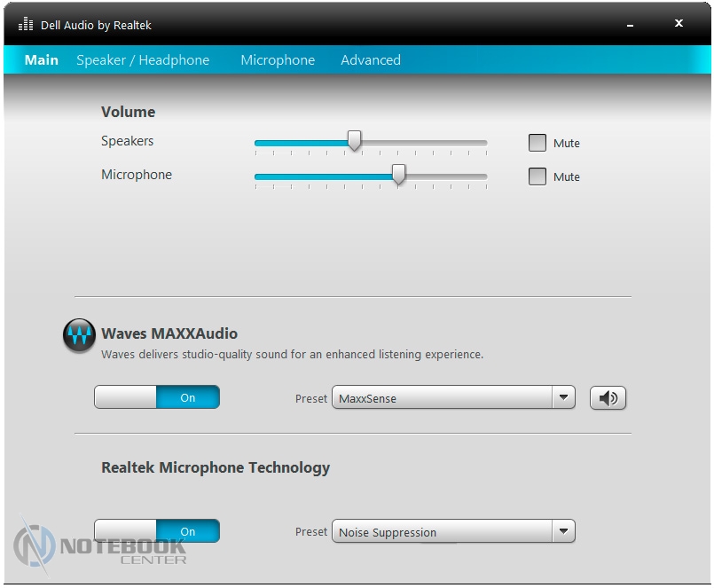Screen dimensions: 714x588
Task: Open the MaxxSense preset dropdown
Action: (x=563, y=398)
